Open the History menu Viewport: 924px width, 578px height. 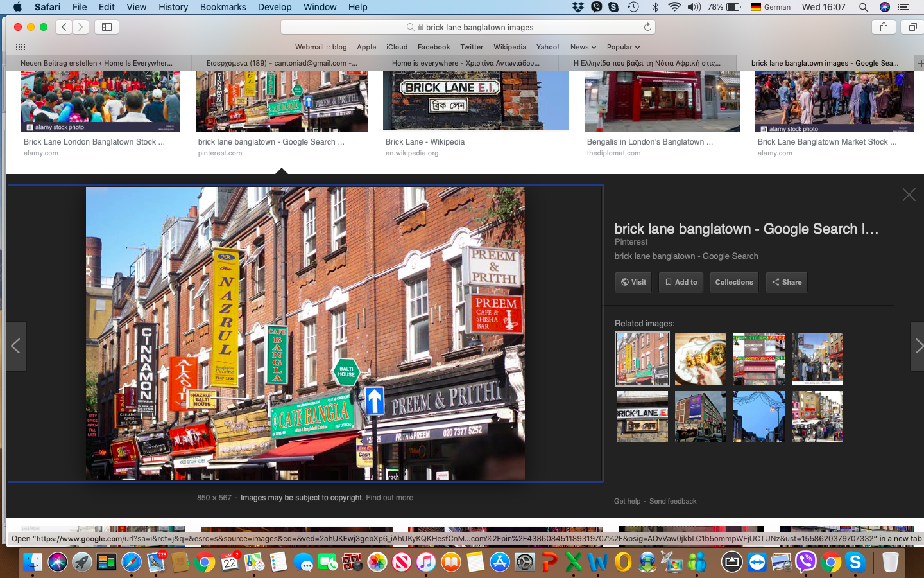click(x=173, y=7)
